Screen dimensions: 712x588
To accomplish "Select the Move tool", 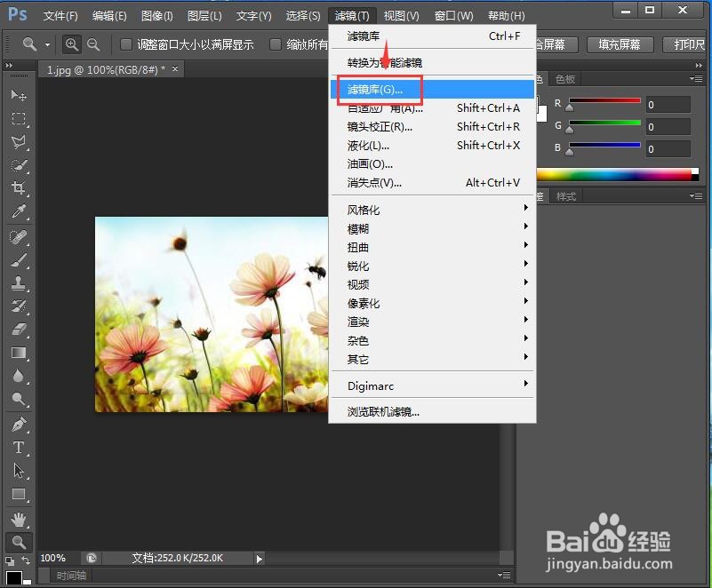I will click(x=19, y=95).
